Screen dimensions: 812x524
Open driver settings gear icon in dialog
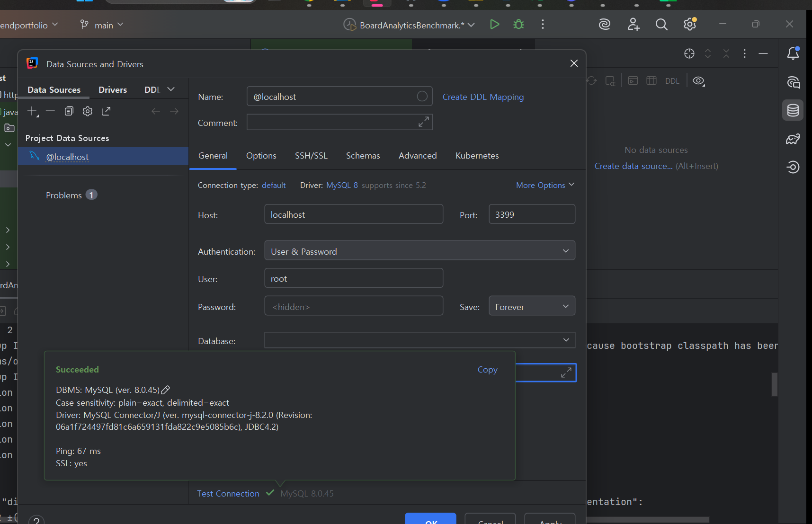pyautogui.click(x=88, y=111)
